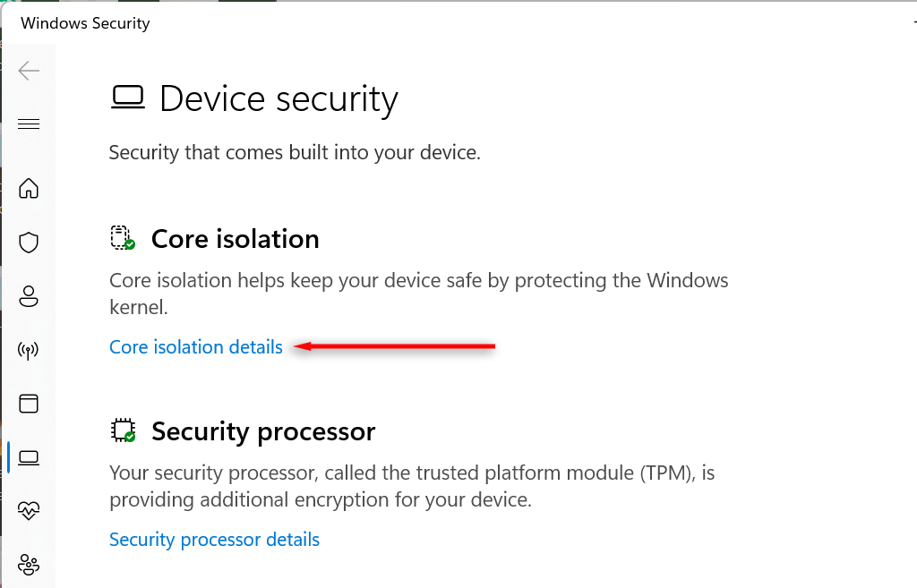
Task: Open App & browser control icon
Action: [29, 404]
